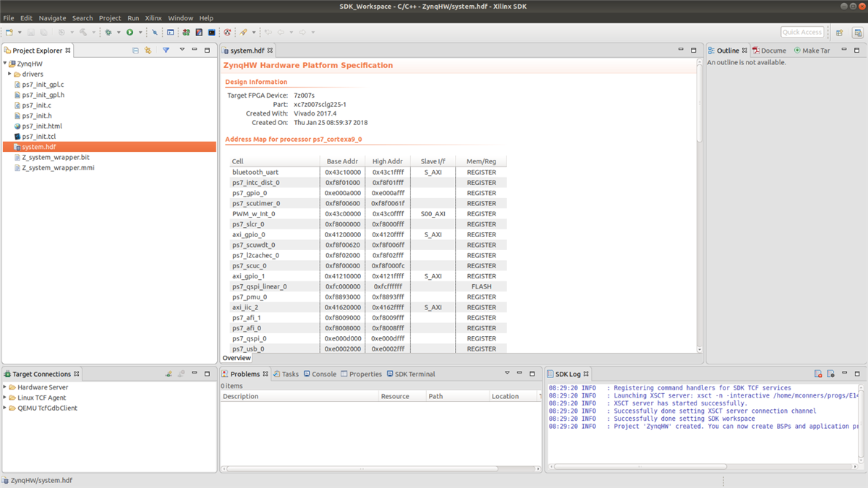Open dropdown next to search flashlight icon
The height and width of the screenshot is (488, 868).
coord(254,32)
